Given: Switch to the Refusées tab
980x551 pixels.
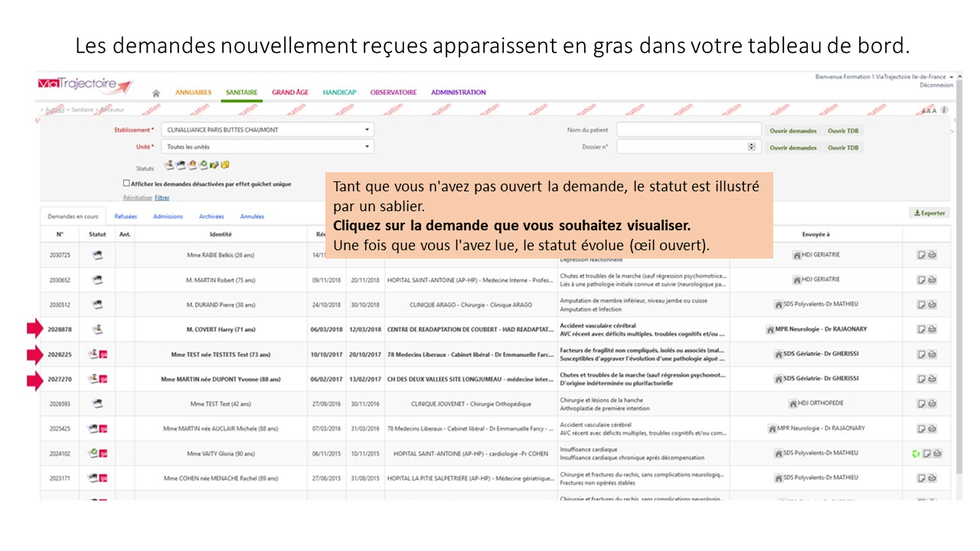Looking at the screenshot, I should click(x=126, y=217).
